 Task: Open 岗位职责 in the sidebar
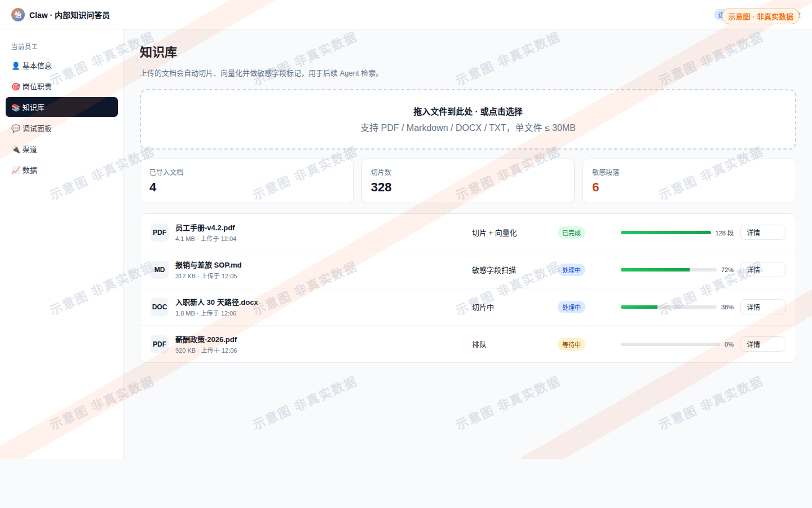point(61,86)
